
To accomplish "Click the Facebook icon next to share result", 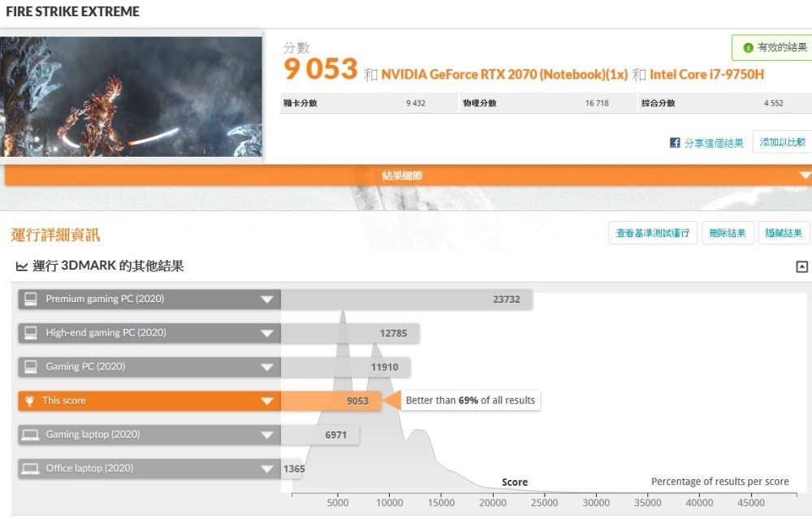I will pos(674,142).
